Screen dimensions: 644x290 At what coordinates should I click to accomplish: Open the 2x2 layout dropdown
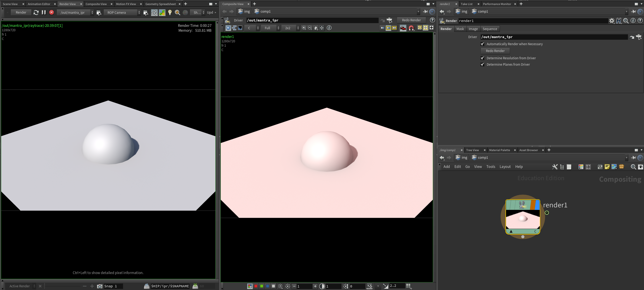pyautogui.click(x=290, y=28)
